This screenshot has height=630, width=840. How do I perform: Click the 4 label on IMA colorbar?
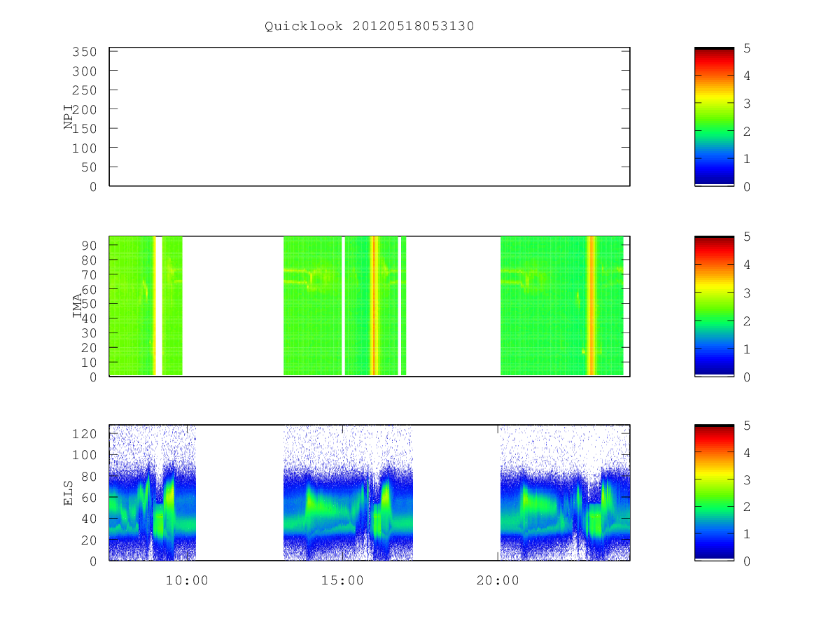point(748,265)
